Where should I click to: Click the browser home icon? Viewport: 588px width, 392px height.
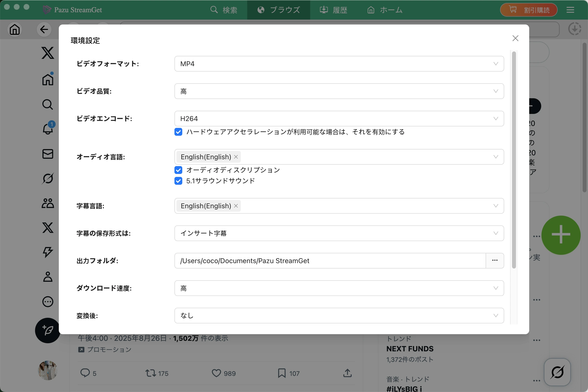(15, 29)
